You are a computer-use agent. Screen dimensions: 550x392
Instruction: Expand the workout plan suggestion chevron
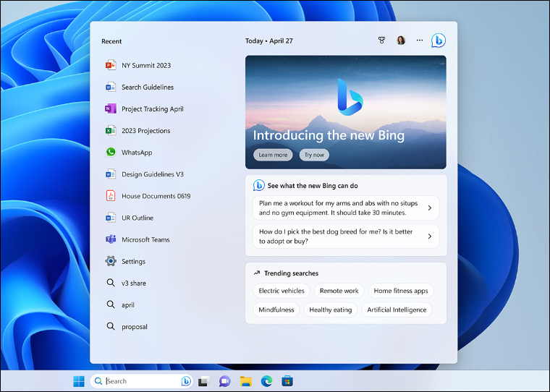click(x=430, y=208)
